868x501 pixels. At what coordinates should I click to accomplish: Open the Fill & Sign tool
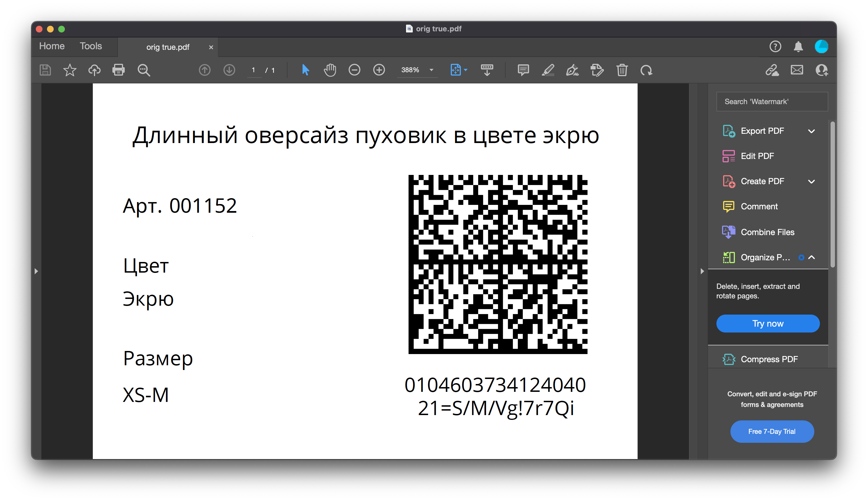click(572, 70)
